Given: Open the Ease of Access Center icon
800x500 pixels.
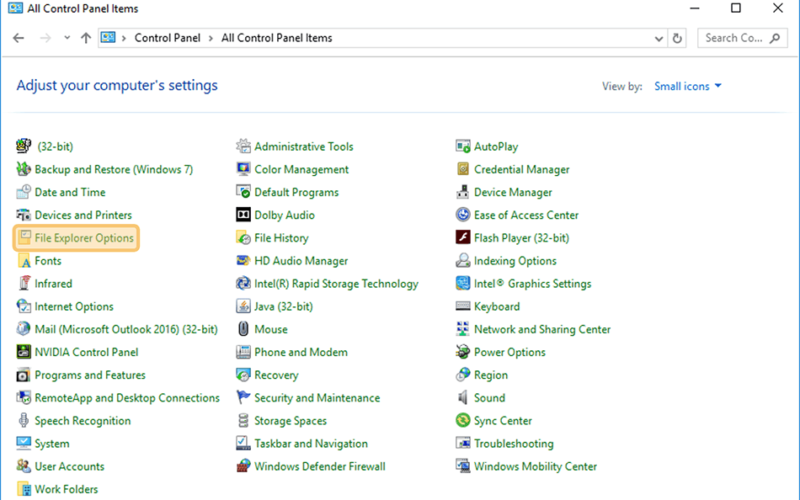Looking at the screenshot, I should [463, 215].
